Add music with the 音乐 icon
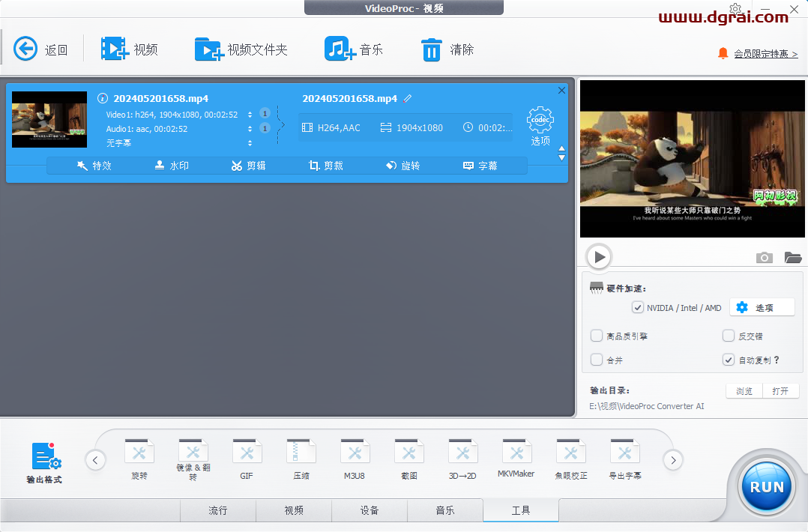 point(340,49)
